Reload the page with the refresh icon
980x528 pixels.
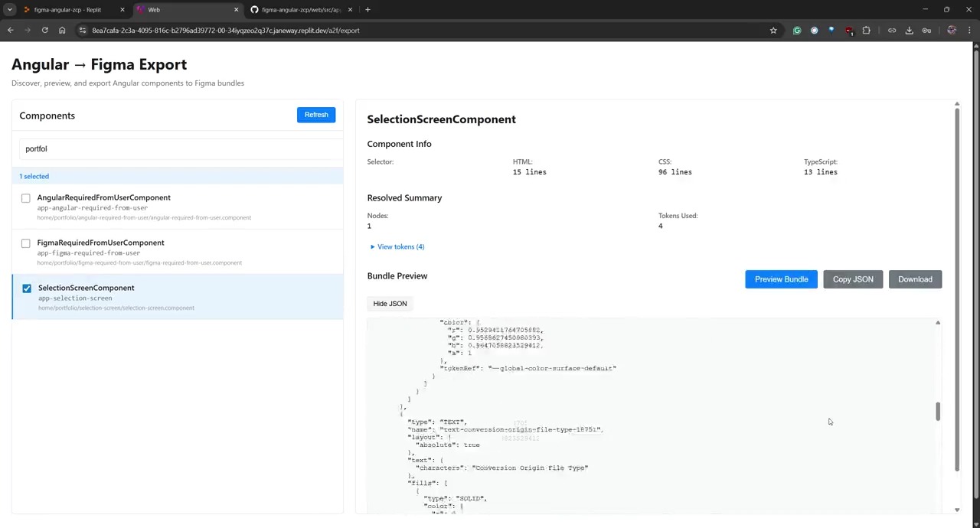tap(45, 31)
